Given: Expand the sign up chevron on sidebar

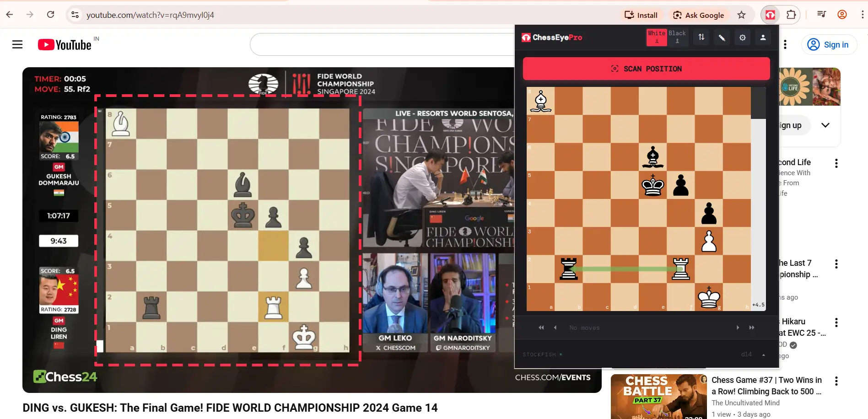Looking at the screenshot, I should pyautogui.click(x=825, y=125).
